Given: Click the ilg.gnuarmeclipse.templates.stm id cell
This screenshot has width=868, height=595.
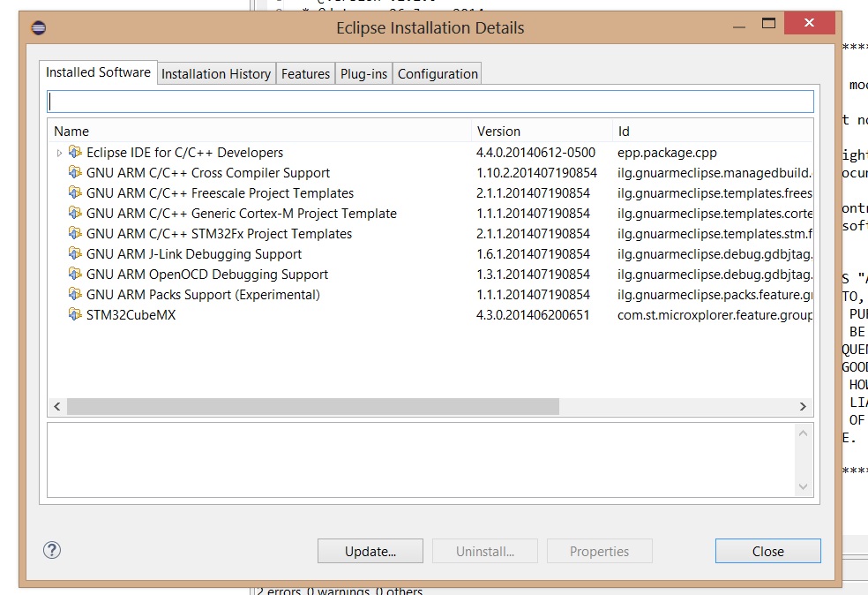Looking at the screenshot, I should [x=715, y=234].
